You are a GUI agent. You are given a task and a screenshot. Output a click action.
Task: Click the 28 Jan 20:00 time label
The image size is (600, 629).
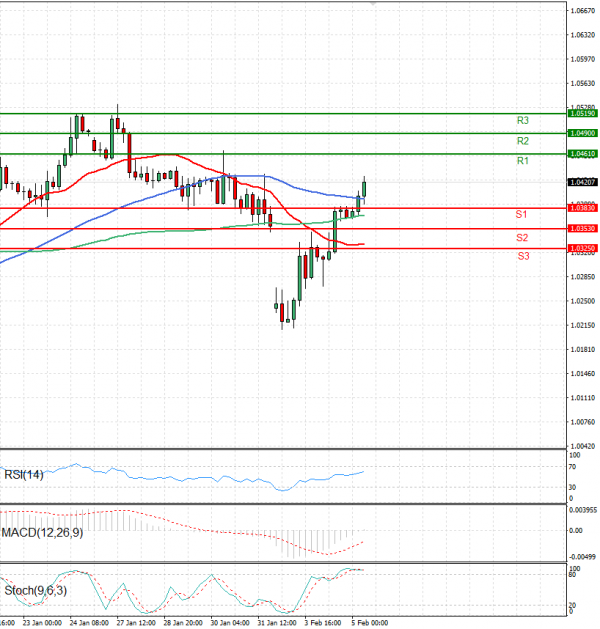point(183,623)
